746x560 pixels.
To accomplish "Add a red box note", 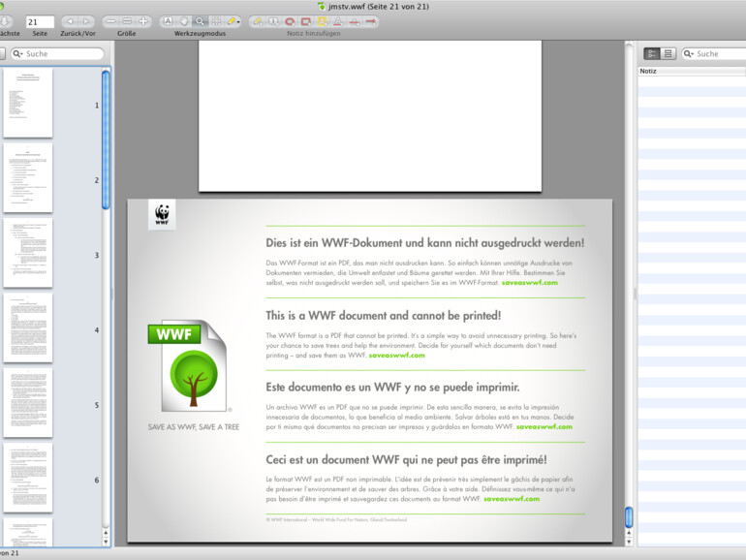I will point(306,21).
